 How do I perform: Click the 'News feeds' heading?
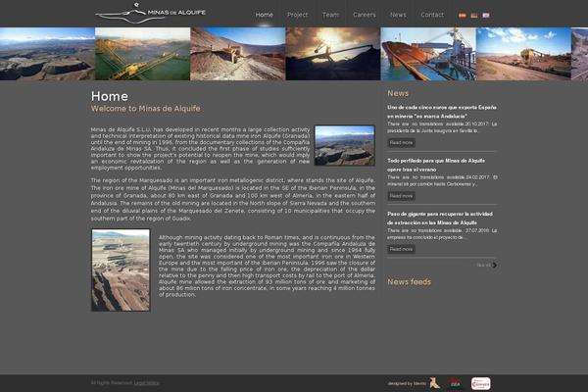coord(409,281)
